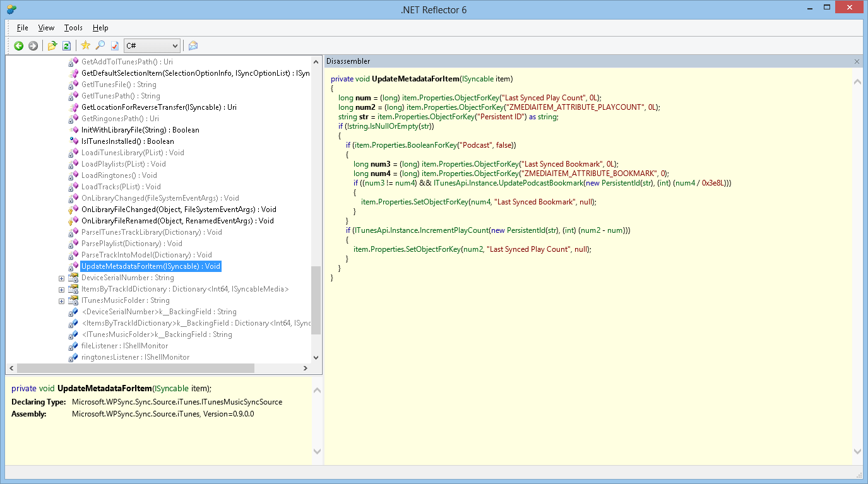
Task: Select the LoadTracks(PList) : Void row
Action: click(x=121, y=187)
